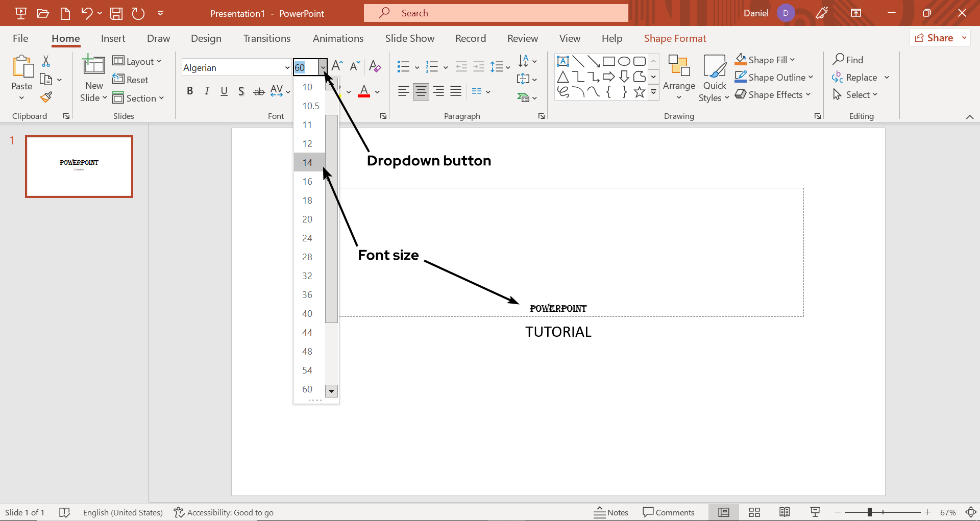Click the Save icon in title bar
The width and height of the screenshot is (980, 521).
pyautogui.click(x=116, y=13)
